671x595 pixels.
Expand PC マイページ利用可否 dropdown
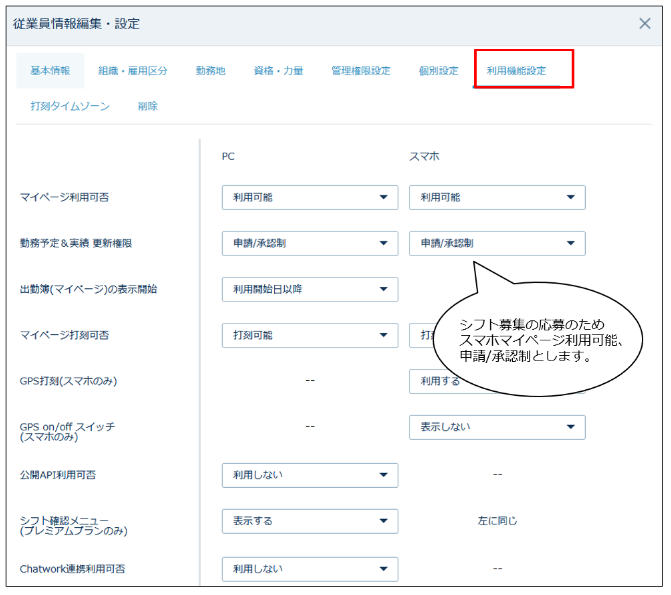(x=309, y=197)
